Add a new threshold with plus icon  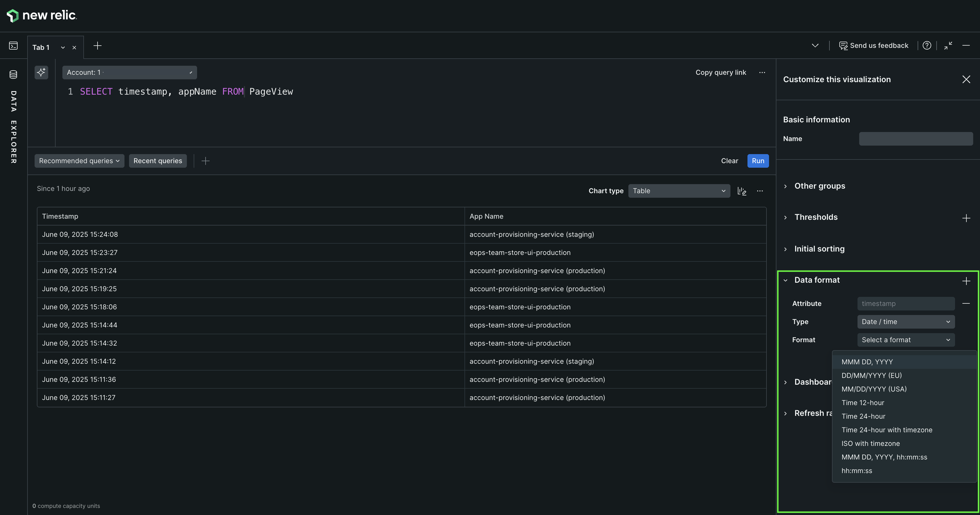click(x=966, y=218)
